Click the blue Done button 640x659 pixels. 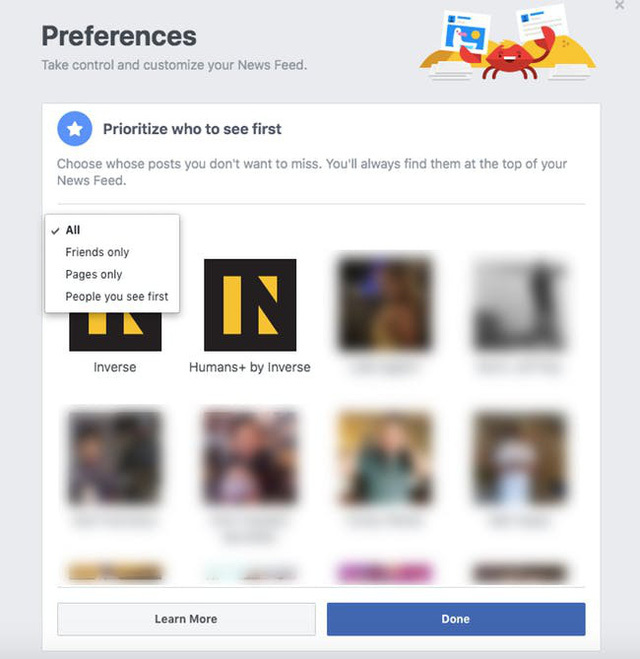(x=455, y=619)
